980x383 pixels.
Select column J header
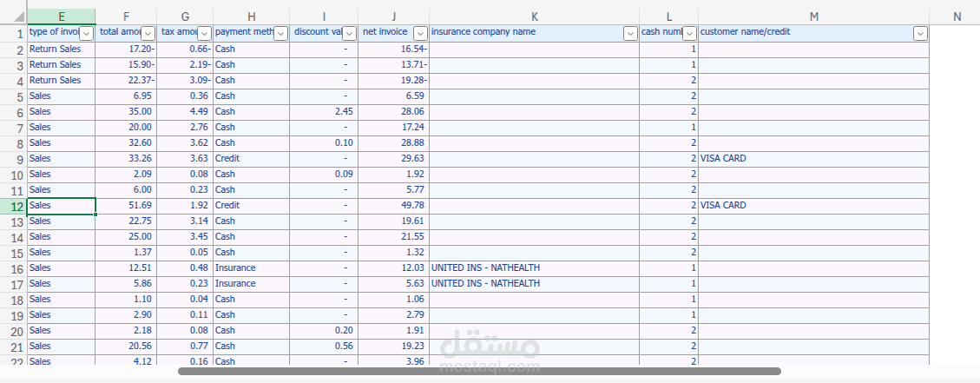click(394, 17)
